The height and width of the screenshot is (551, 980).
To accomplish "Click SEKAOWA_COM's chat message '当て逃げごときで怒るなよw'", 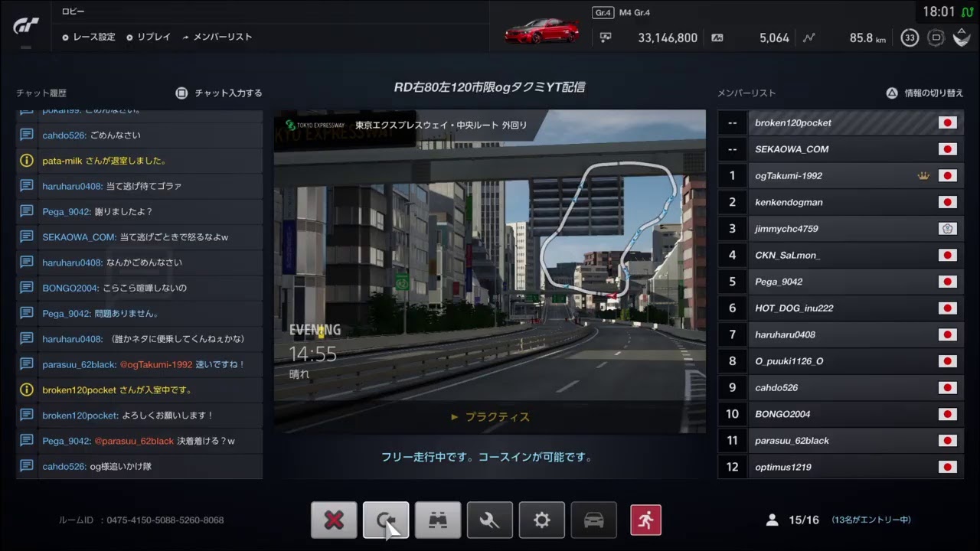I will (174, 237).
